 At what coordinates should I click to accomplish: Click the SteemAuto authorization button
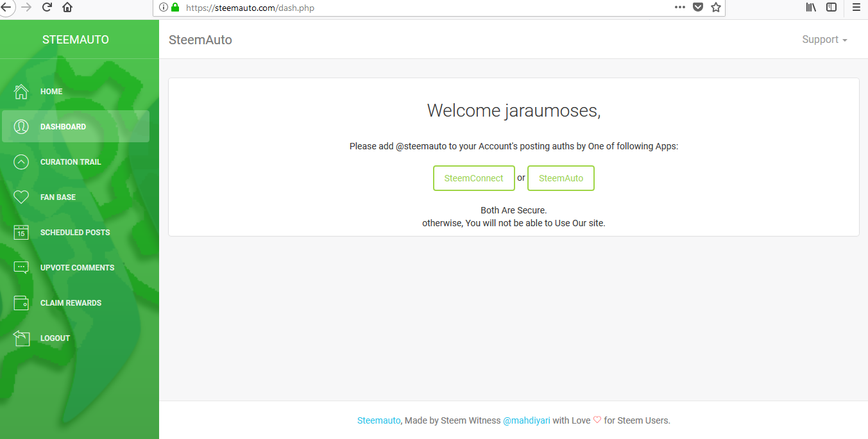[x=561, y=178]
